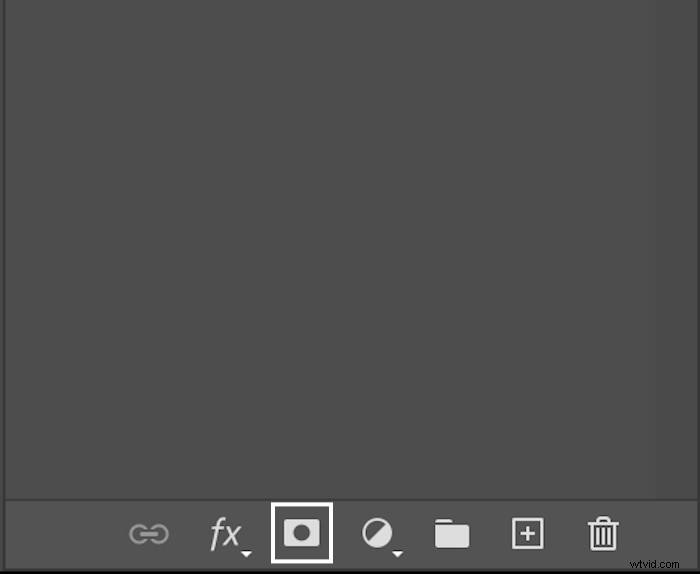
Task: Expand the small arrow beside fx
Action: 246,554
